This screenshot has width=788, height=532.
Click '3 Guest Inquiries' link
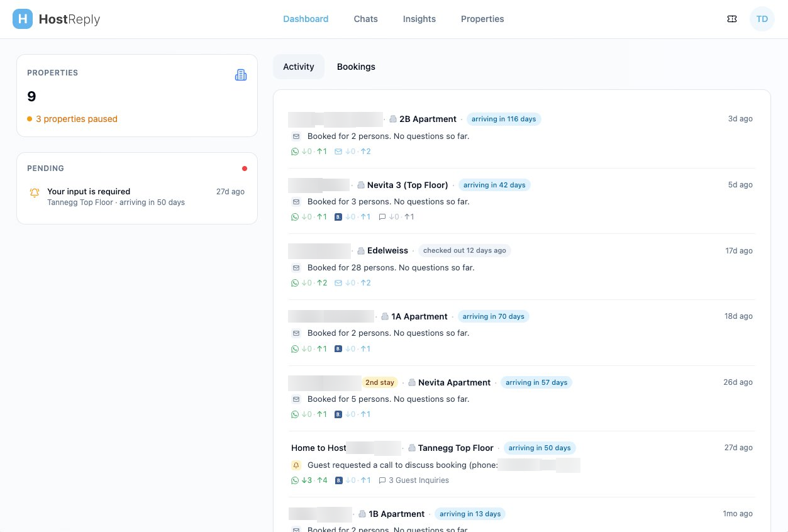point(419,480)
